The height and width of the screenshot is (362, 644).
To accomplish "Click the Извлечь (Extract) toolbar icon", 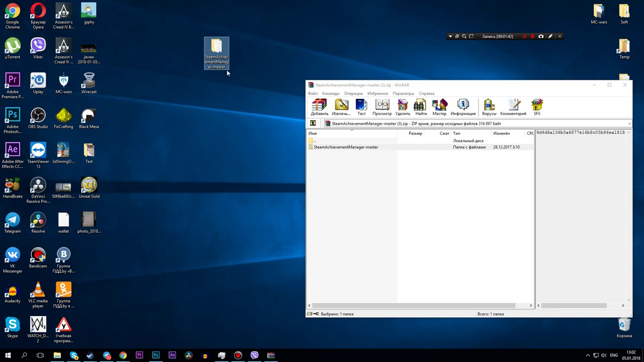I will (x=341, y=107).
